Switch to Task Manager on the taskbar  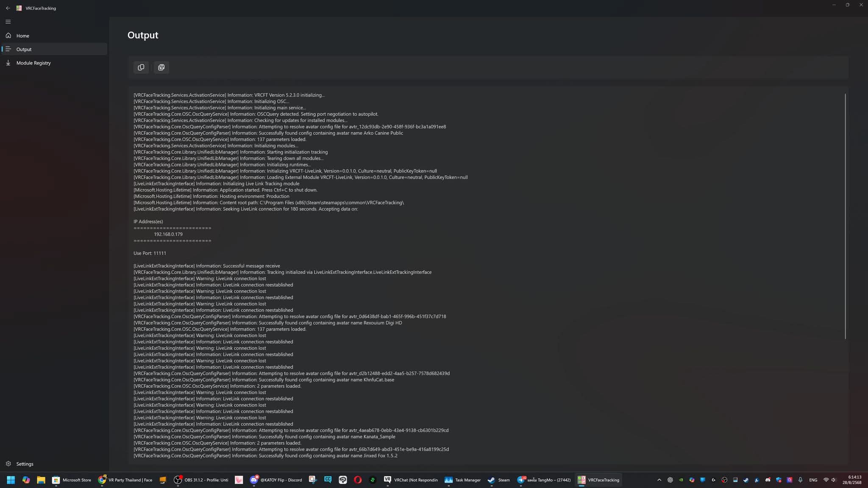click(462, 480)
